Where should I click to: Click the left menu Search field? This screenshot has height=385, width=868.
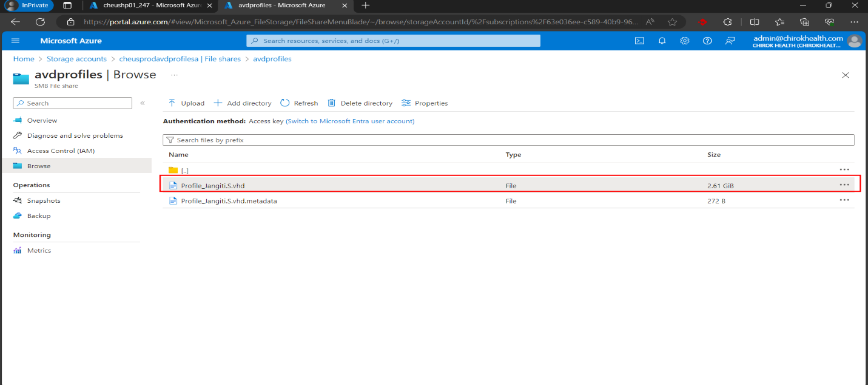pyautogui.click(x=72, y=103)
